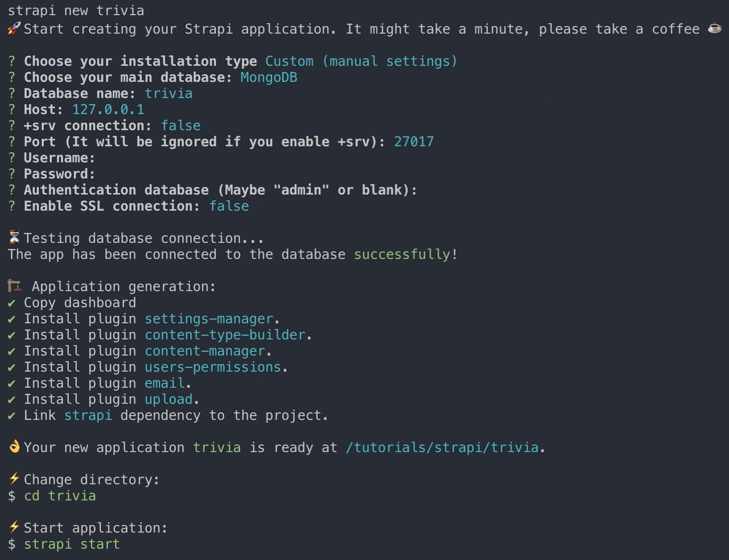Click the question mark before 'Choose your main database'
This screenshot has height=560, width=729.
pyautogui.click(x=12, y=77)
